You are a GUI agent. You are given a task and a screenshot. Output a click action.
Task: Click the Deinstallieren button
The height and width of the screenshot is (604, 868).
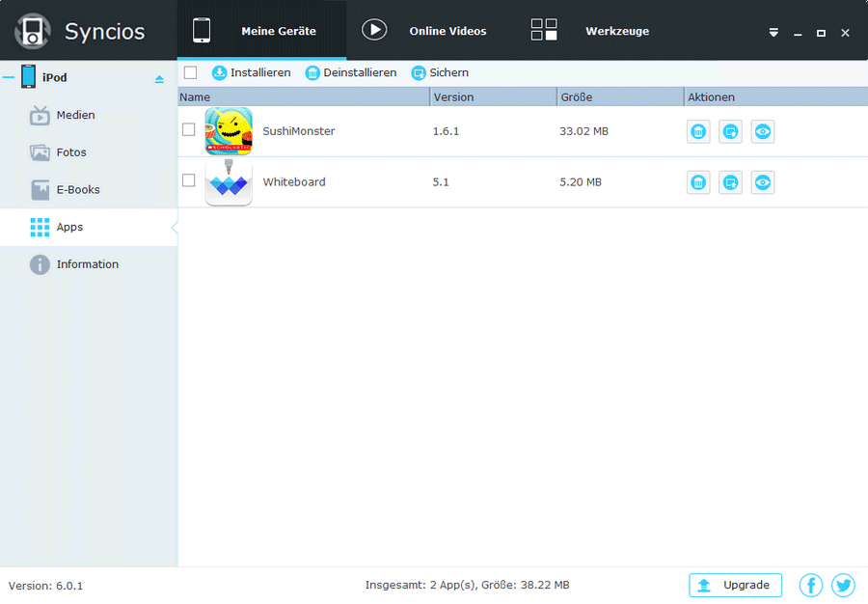pos(351,72)
